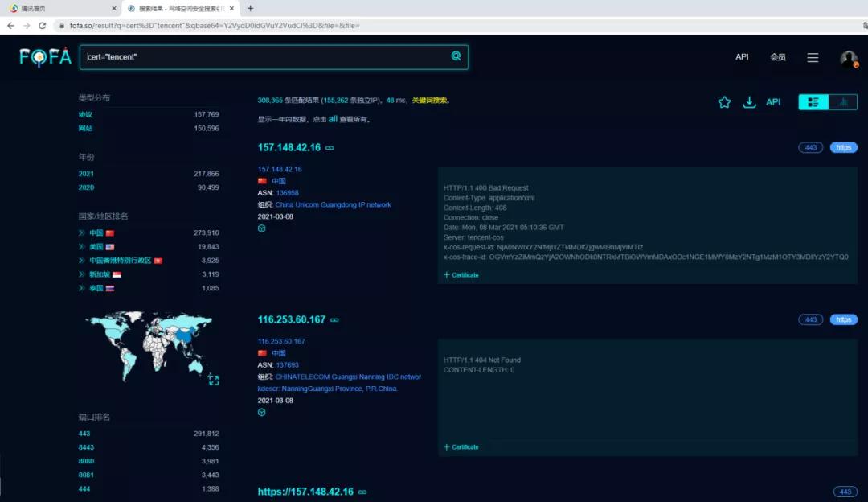The image size is (868, 502).
Task: Click the https badge of first result
Action: (843, 147)
